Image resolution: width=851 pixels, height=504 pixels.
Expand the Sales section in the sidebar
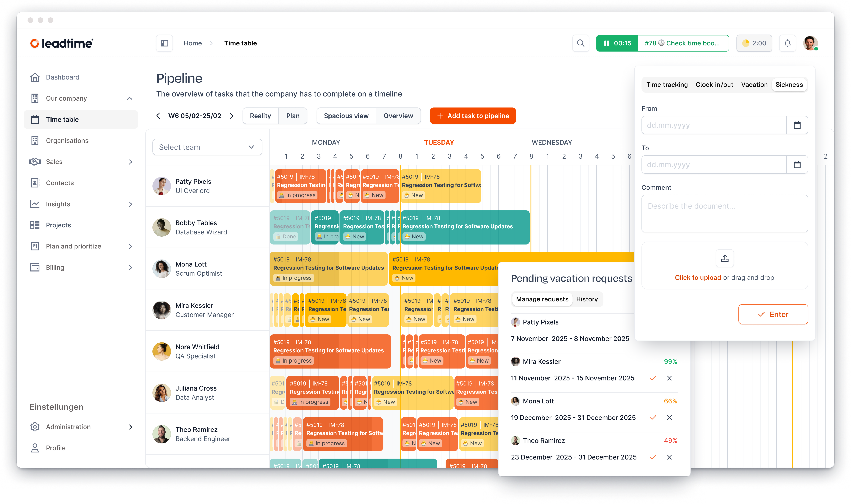pyautogui.click(x=130, y=162)
